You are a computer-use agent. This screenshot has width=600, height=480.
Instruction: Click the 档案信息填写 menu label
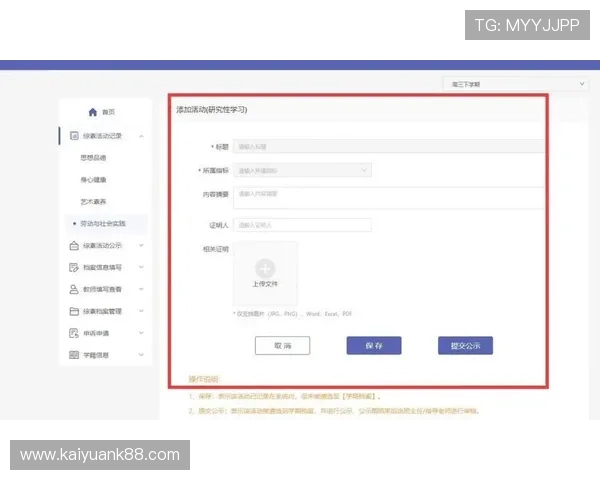pyautogui.click(x=102, y=267)
